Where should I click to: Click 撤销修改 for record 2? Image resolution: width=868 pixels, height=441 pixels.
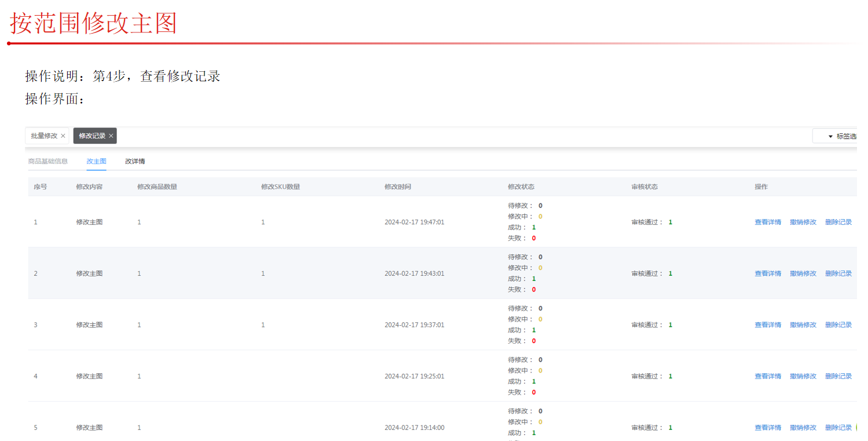(803, 274)
